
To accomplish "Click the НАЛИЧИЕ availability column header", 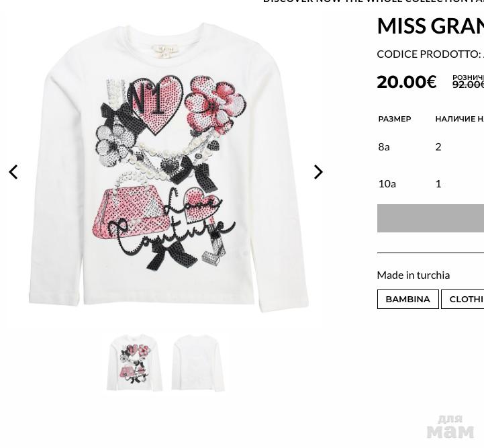I will 460,119.
